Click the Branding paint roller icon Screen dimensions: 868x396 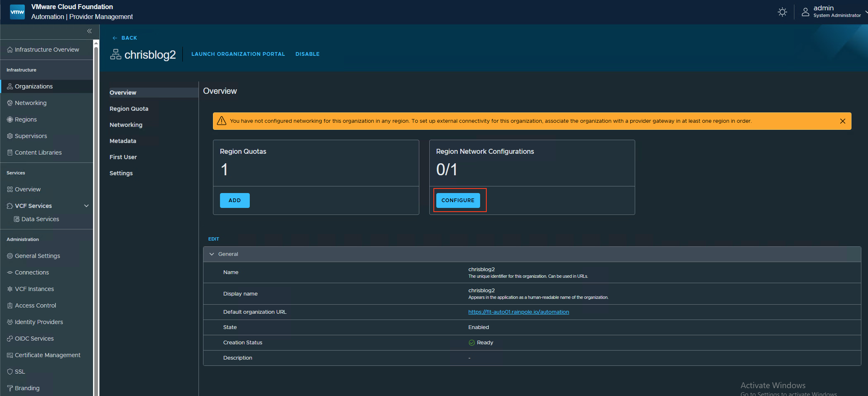tap(10, 388)
